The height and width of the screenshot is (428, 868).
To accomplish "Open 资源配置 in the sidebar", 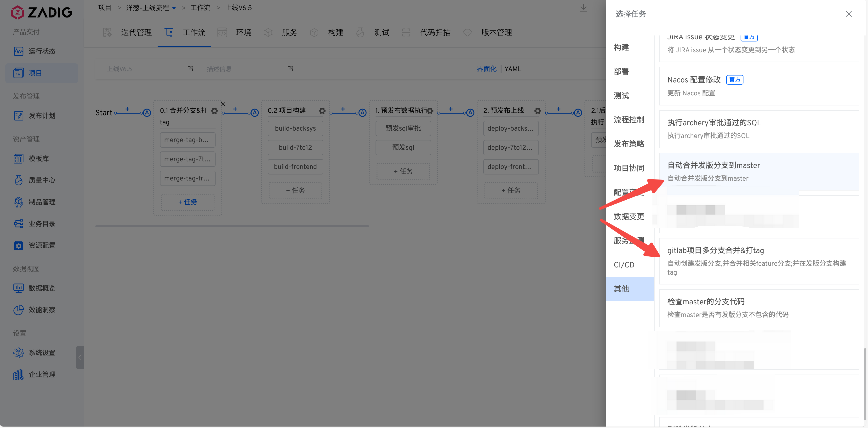I will click(x=42, y=245).
